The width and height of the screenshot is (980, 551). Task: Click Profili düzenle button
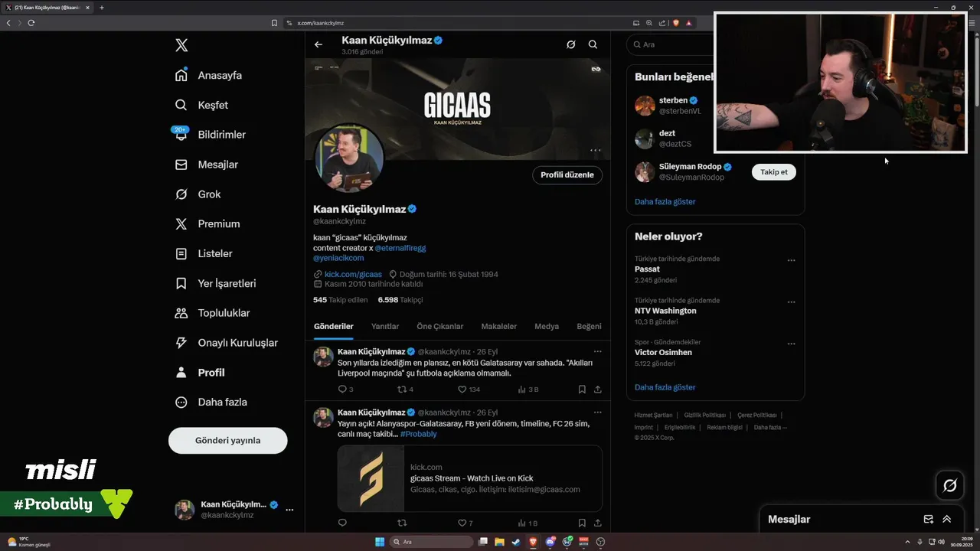tap(567, 174)
